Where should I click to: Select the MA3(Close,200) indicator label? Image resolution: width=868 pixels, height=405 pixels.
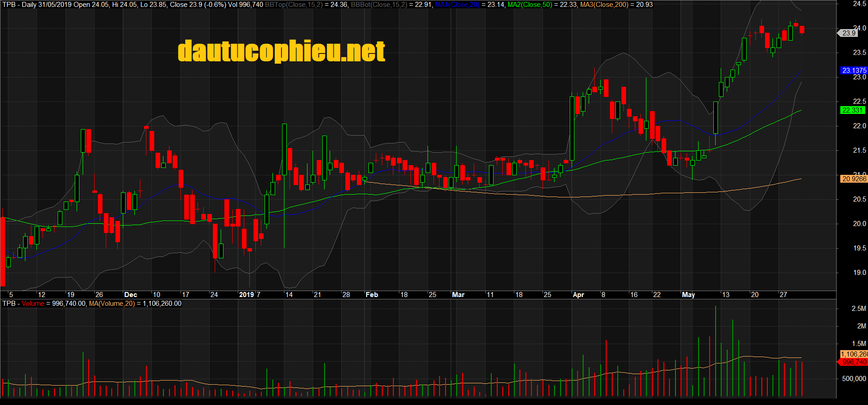[x=604, y=5]
